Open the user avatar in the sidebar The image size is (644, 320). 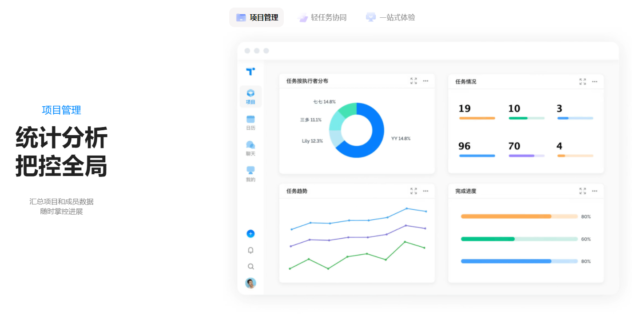coord(250,283)
